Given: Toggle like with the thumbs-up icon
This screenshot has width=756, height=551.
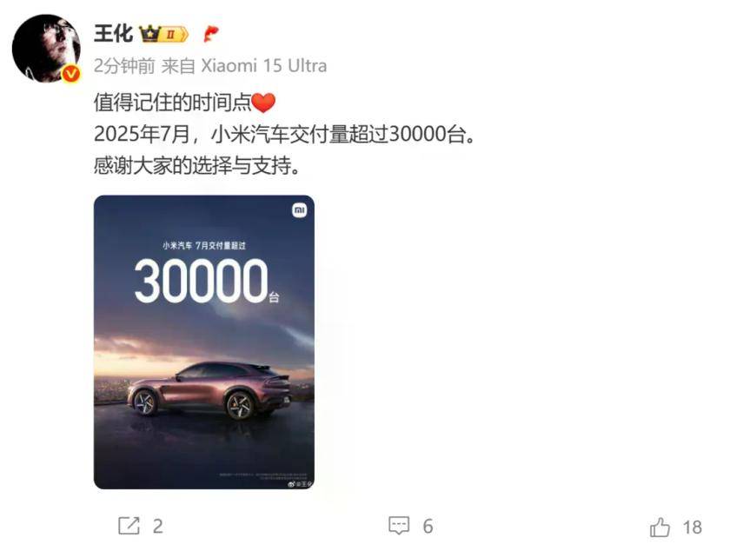Looking at the screenshot, I should click(x=660, y=527).
